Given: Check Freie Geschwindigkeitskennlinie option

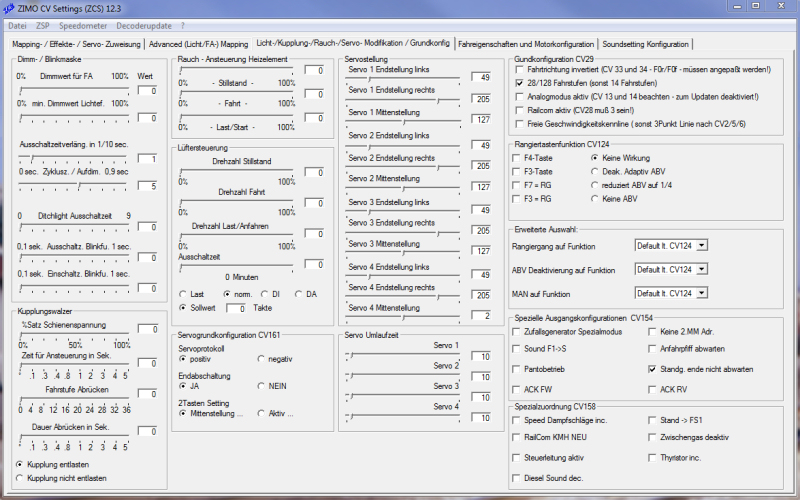Looking at the screenshot, I should [519, 124].
